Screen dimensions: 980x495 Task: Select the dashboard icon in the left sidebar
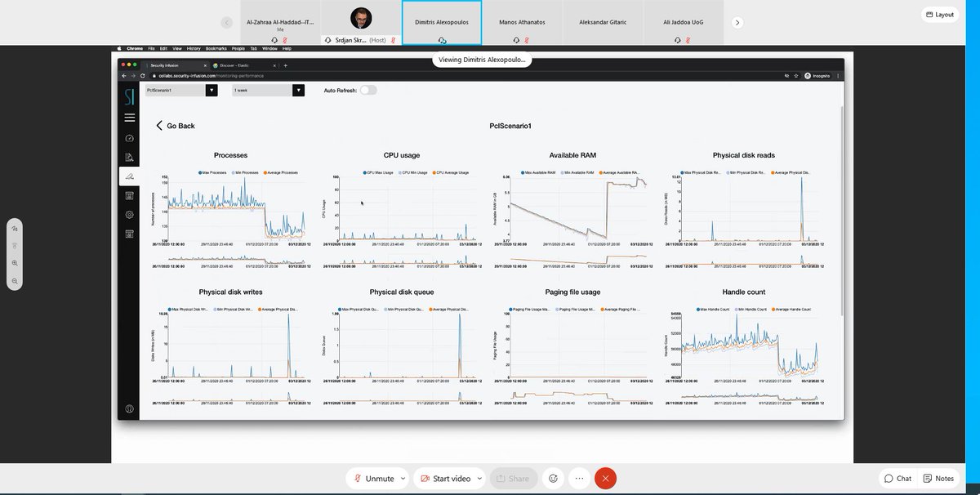click(129, 137)
